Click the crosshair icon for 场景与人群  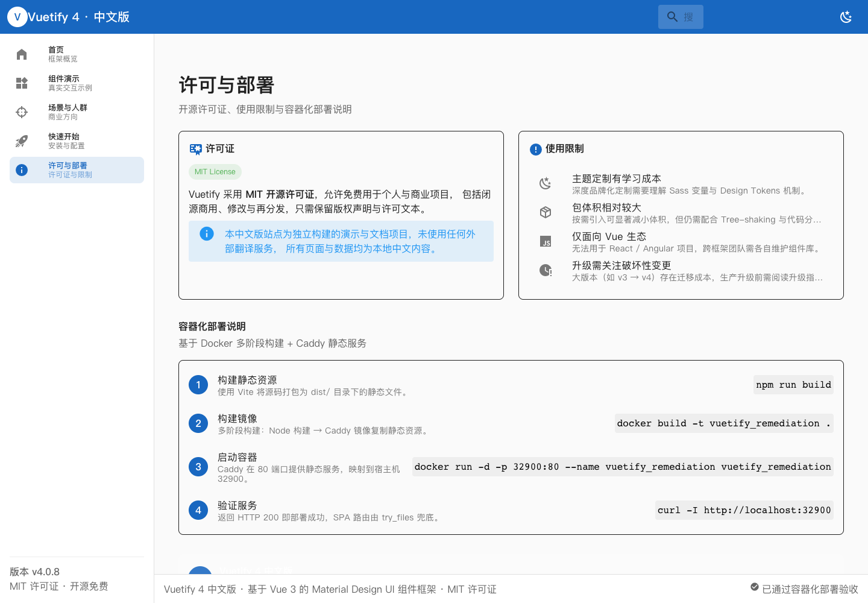22,112
